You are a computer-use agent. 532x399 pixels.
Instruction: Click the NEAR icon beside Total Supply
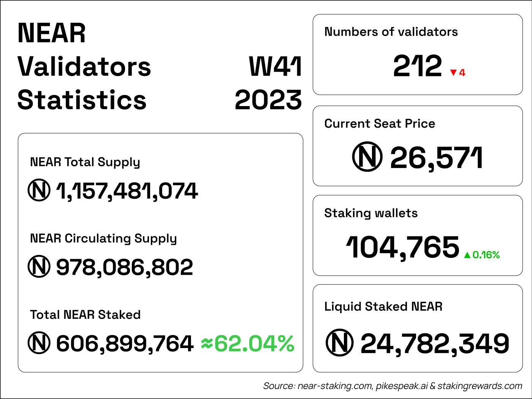point(39,190)
